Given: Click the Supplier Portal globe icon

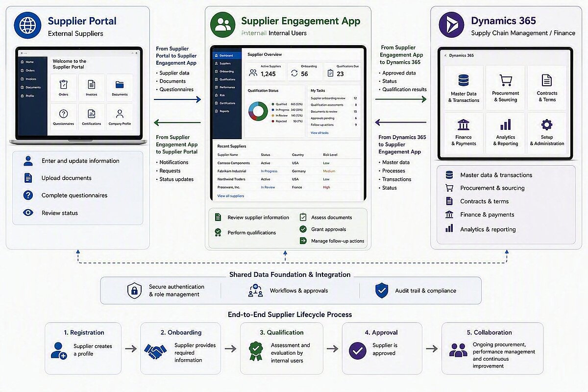Looking at the screenshot, I should [28, 25].
